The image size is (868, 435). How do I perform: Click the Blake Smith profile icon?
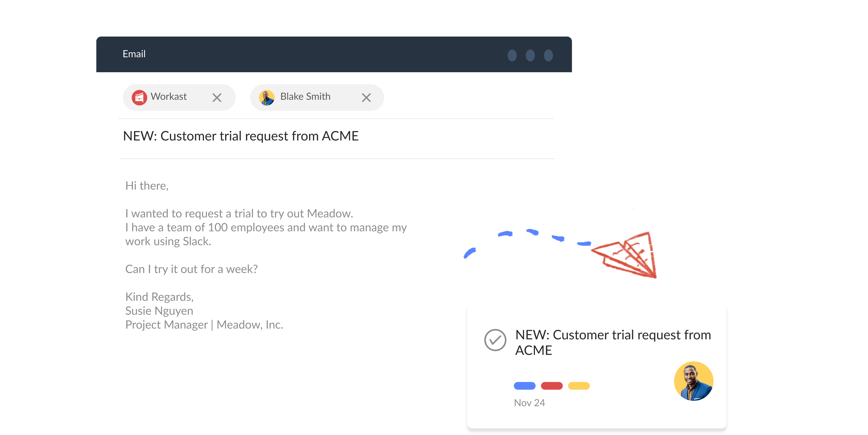pos(267,97)
